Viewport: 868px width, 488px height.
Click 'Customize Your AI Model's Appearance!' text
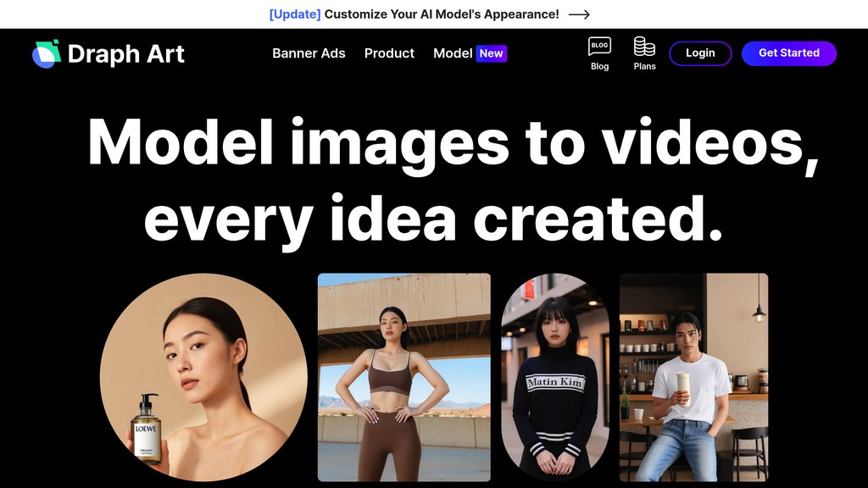pos(442,14)
